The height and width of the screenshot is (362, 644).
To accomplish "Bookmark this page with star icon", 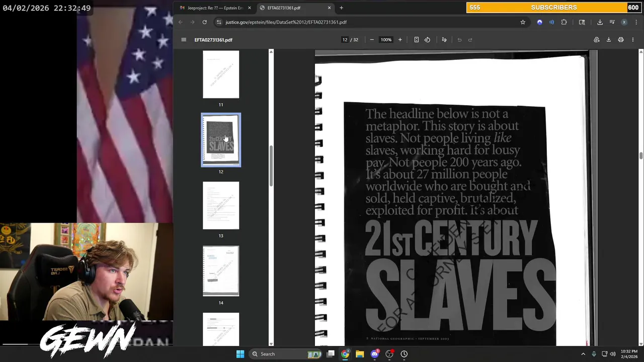I will [523, 22].
